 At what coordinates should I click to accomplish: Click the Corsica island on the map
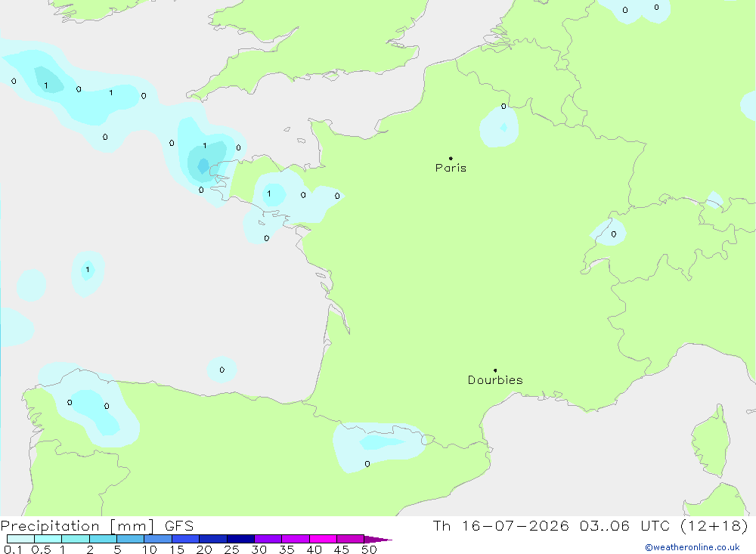point(711,442)
